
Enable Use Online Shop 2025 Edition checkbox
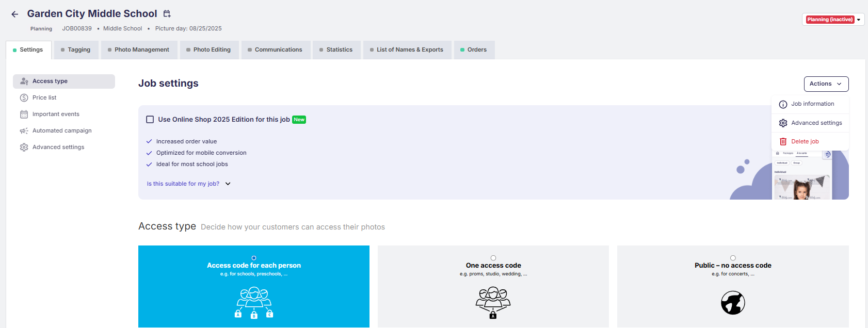[x=150, y=120]
